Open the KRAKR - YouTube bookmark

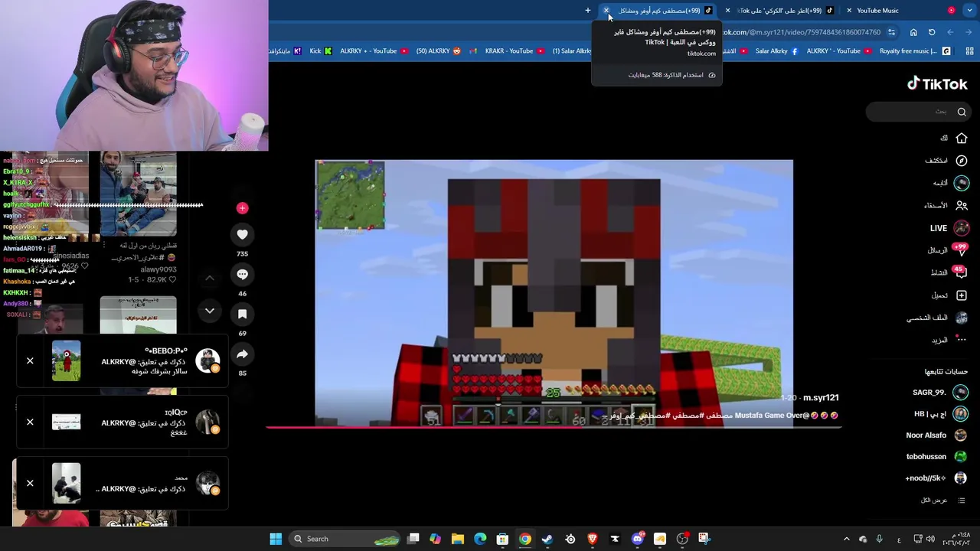click(x=514, y=51)
